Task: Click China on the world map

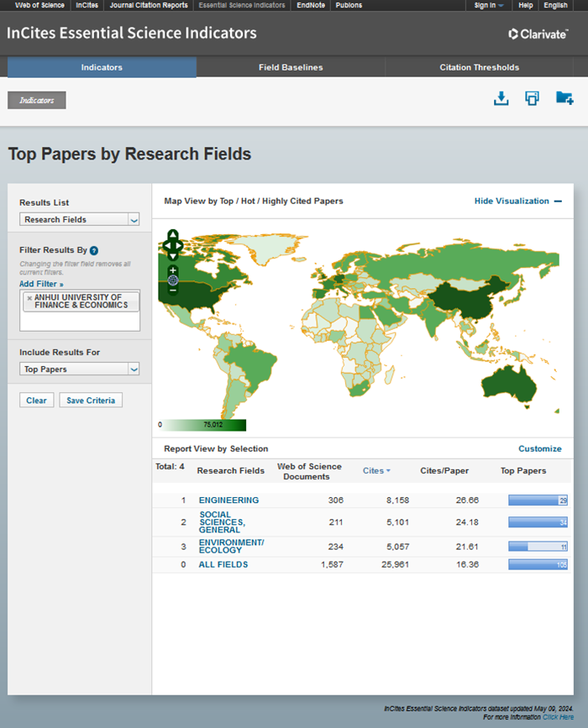Action: [467, 301]
